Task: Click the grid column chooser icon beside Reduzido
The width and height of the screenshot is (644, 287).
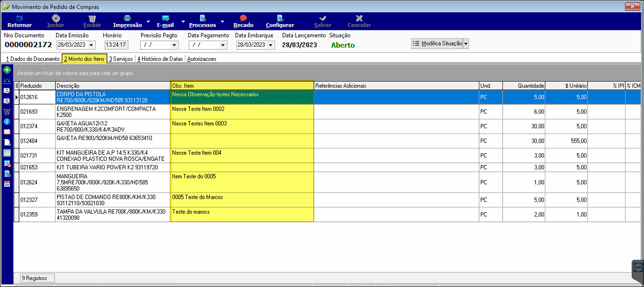Action: coord(16,86)
